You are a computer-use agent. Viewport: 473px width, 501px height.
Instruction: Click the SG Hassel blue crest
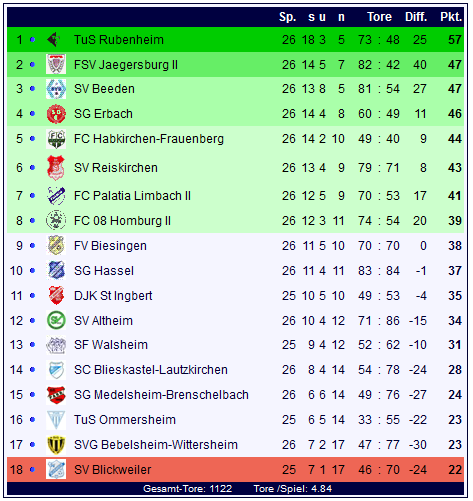[x=56, y=270]
